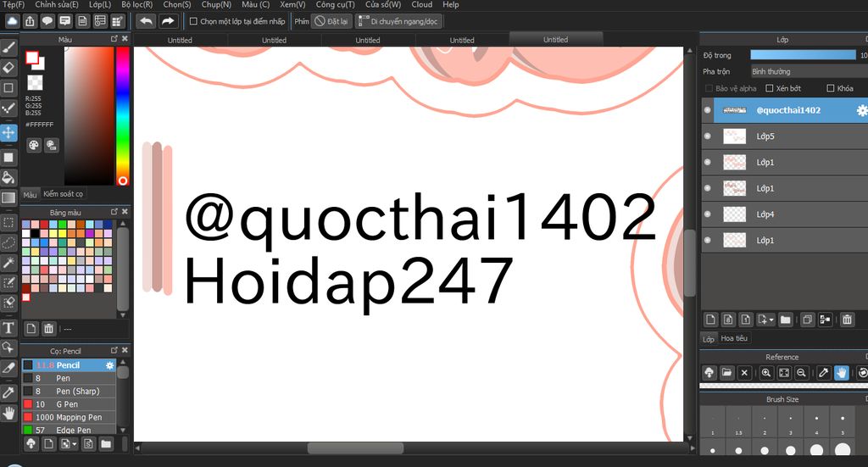Viewport: 868px width, 467px height.
Task: Switch to the Hoa tiêu tab
Action: tap(734, 338)
